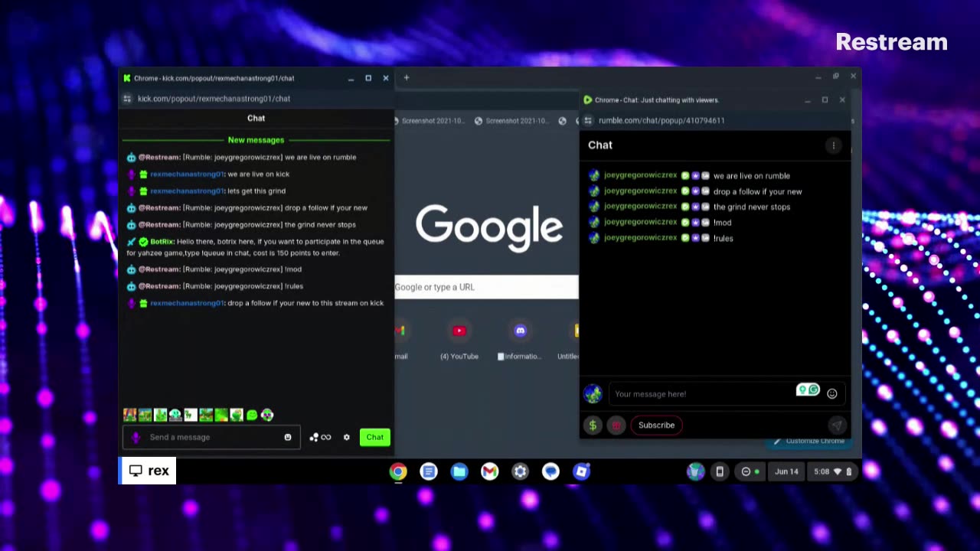The height and width of the screenshot is (551, 980).
Task: Open Google Docs from the shelf
Action: point(429,471)
